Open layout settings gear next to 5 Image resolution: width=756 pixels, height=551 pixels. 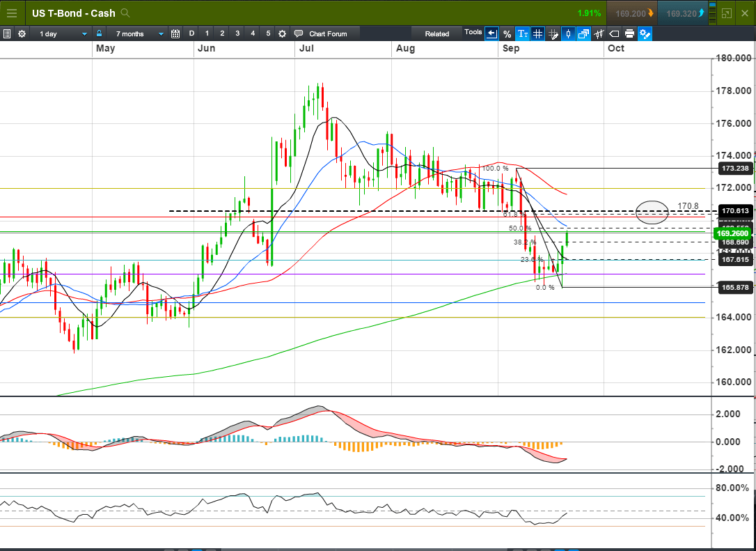pyautogui.click(x=283, y=33)
